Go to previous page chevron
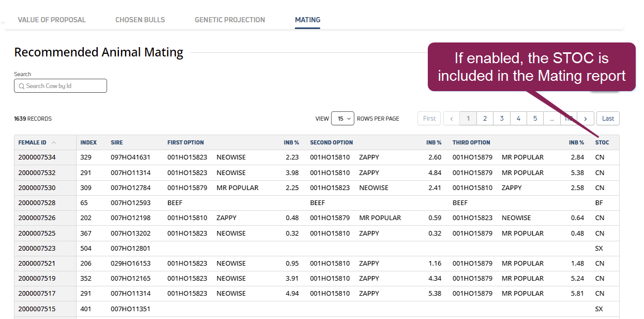Viewport: 644px width, 319px height. coord(451,119)
